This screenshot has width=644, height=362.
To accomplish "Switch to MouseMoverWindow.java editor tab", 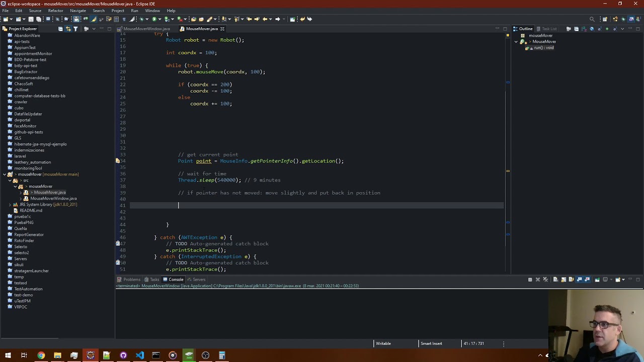I will tap(143, 29).
